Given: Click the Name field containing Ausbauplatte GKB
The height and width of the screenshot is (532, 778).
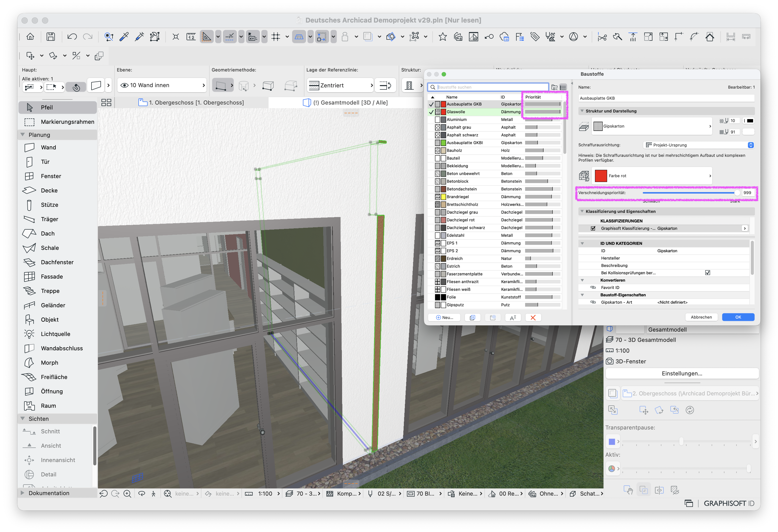Looking at the screenshot, I should (666, 98).
